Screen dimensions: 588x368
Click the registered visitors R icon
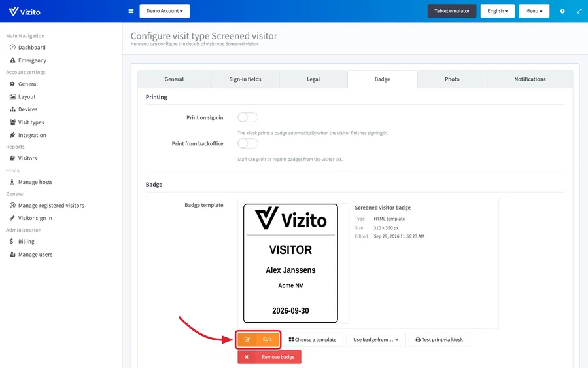(x=12, y=206)
